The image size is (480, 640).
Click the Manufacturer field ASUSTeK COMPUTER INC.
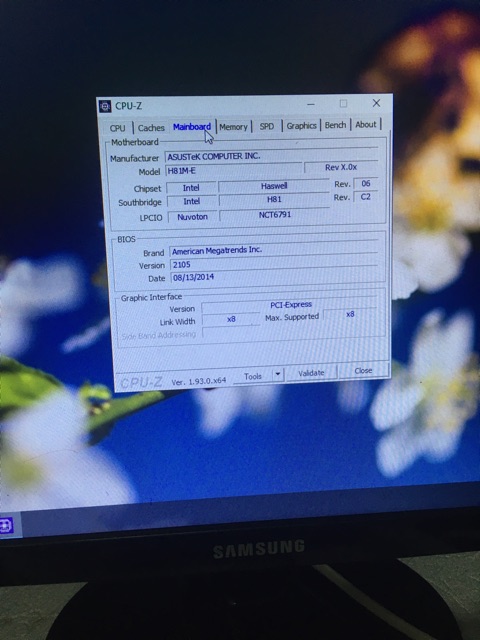click(x=272, y=156)
